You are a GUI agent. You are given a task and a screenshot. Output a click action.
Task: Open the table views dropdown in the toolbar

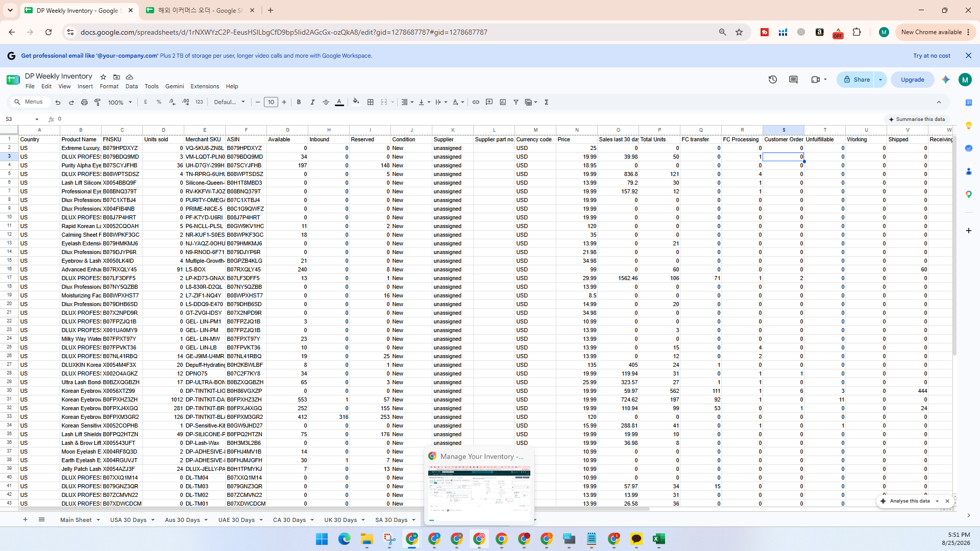click(x=531, y=102)
